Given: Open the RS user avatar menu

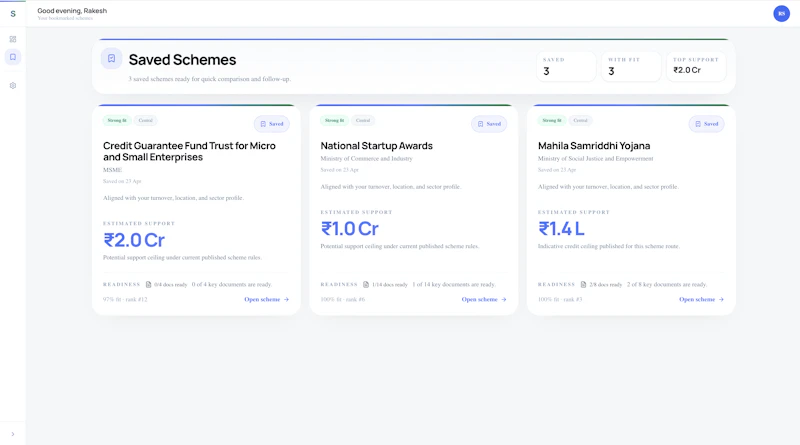Looking at the screenshot, I should 781,14.
